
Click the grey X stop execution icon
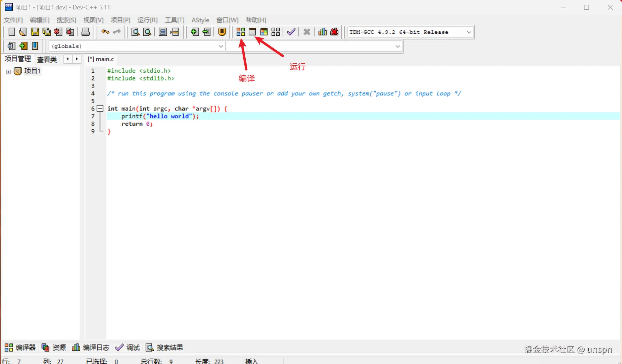pos(307,32)
